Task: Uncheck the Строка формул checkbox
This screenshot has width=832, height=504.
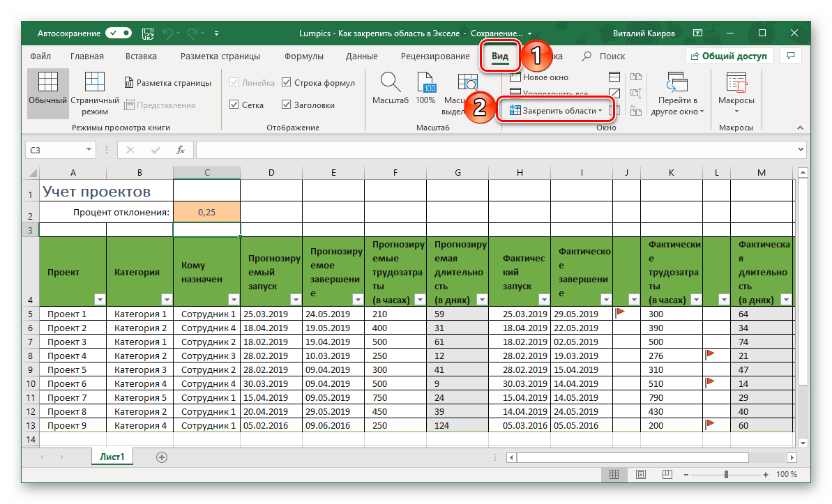Action: (x=287, y=83)
